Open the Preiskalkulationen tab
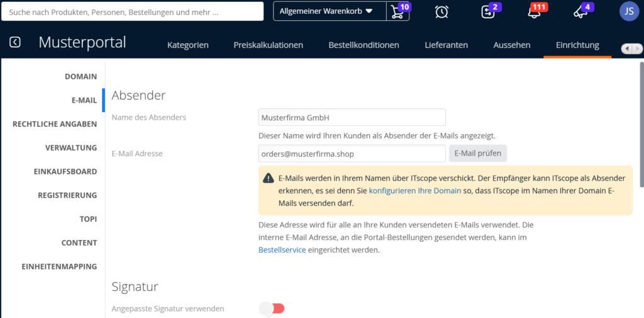The width and height of the screenshot is (644, 318). tap(268, 45)
